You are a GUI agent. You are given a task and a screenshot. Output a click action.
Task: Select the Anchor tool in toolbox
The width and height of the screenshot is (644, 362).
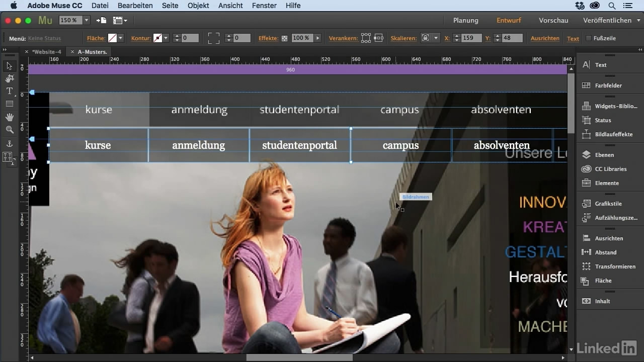[9, 144]
